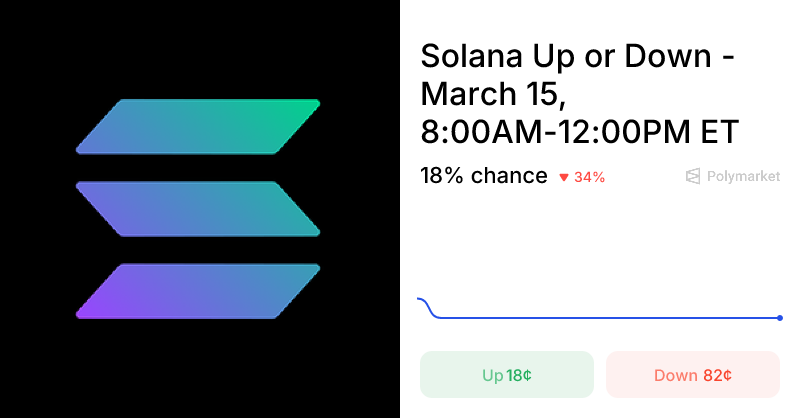Click the "8:00AM-12:00PM ET" time range text
The height and width of the screenshot is (418, 800).
[579, 131]
